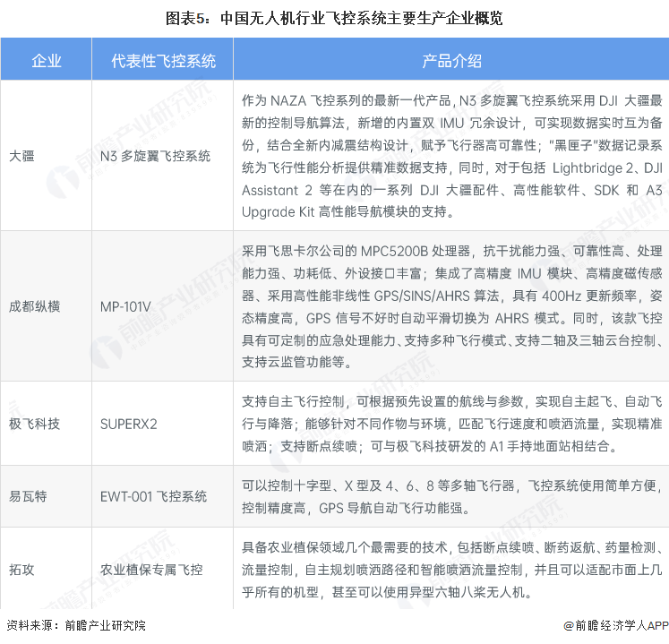Screen dimensions: 669x644
Task: Click the '@前瞻经济学人APP' attribution
Action: tap(615, 625)
